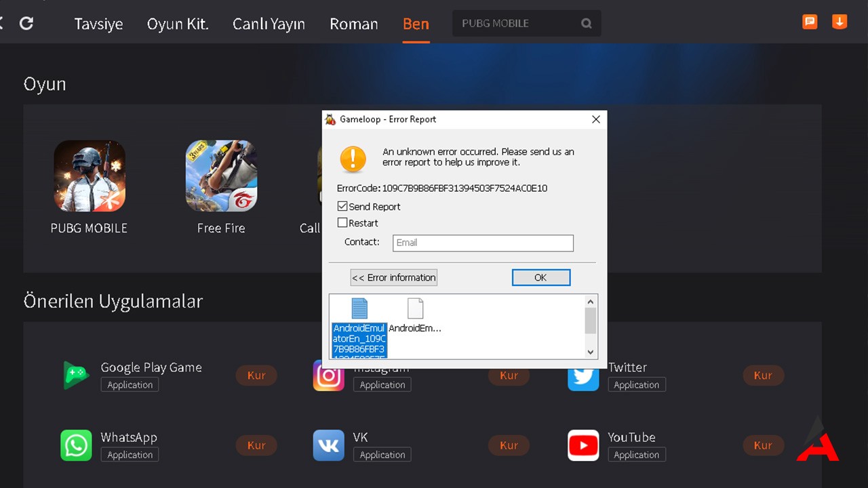The image size is (868, 488).
Task: Click the Application tag under YouTube
Action: [637, 455]
